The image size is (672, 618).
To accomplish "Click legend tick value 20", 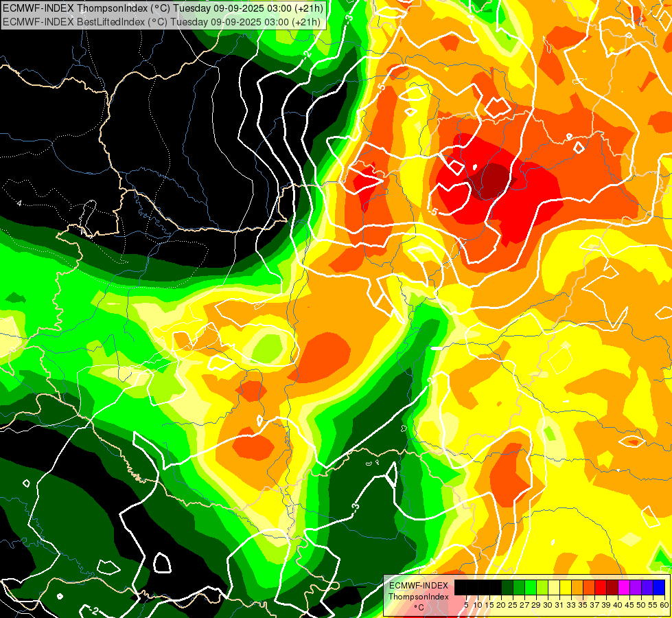I will pyautogui.click(x=501, y=605).
